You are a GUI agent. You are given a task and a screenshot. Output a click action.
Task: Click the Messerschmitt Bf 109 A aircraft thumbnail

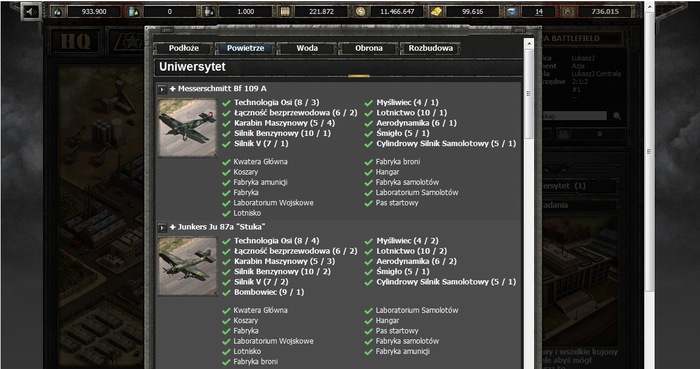click(x=188, y=128)
